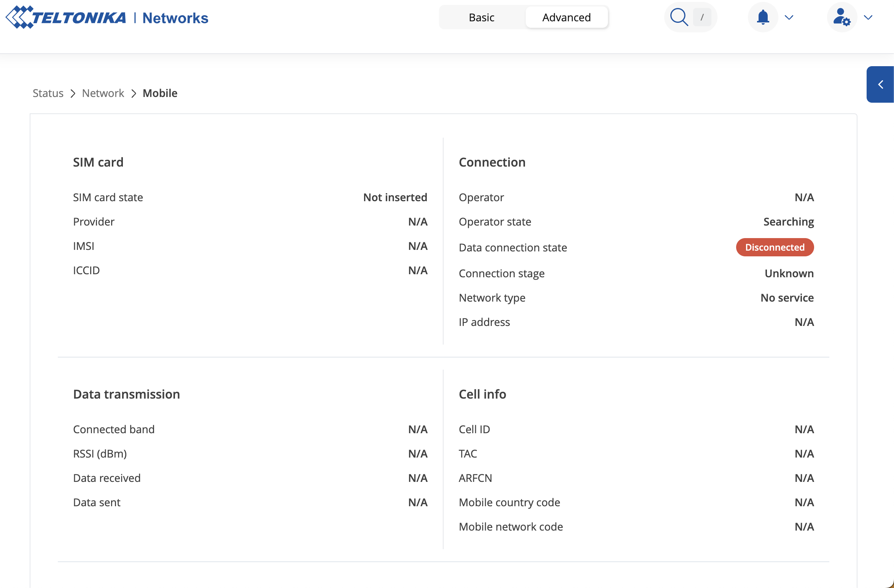Click the SIM card section heading
Image resolution: width=894 pixels, height=588 pixels.
(x=98, y=162)
